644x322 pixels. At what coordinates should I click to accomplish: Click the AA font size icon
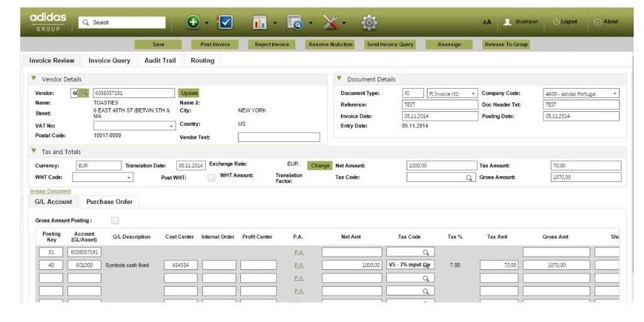(x=487, y=22)
